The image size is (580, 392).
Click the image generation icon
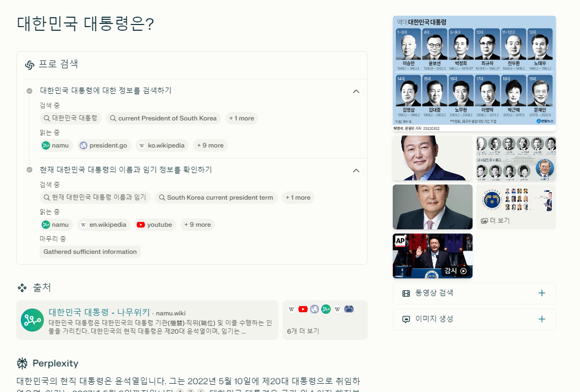click(x=406, y=319)
